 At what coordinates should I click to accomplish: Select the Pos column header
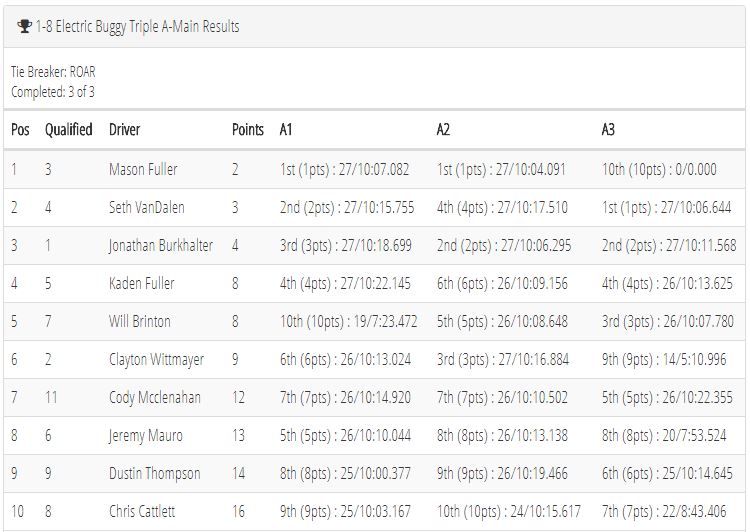(x=20, y=130)
